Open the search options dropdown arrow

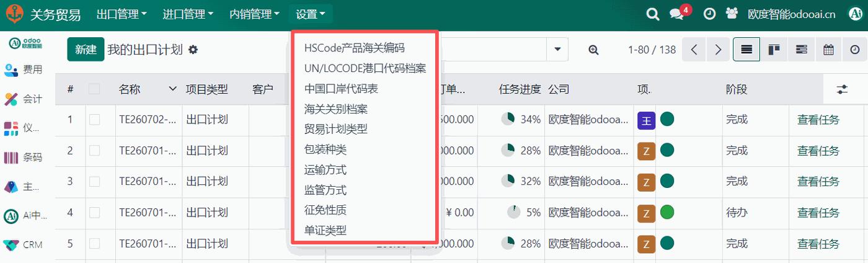(x=557, y=50)
